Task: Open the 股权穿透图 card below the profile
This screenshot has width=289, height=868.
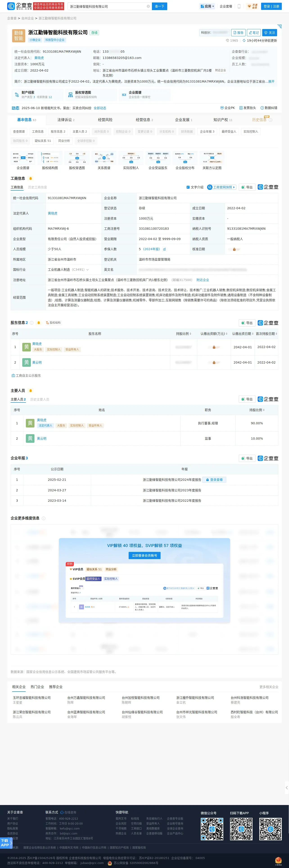Action: 91,95
